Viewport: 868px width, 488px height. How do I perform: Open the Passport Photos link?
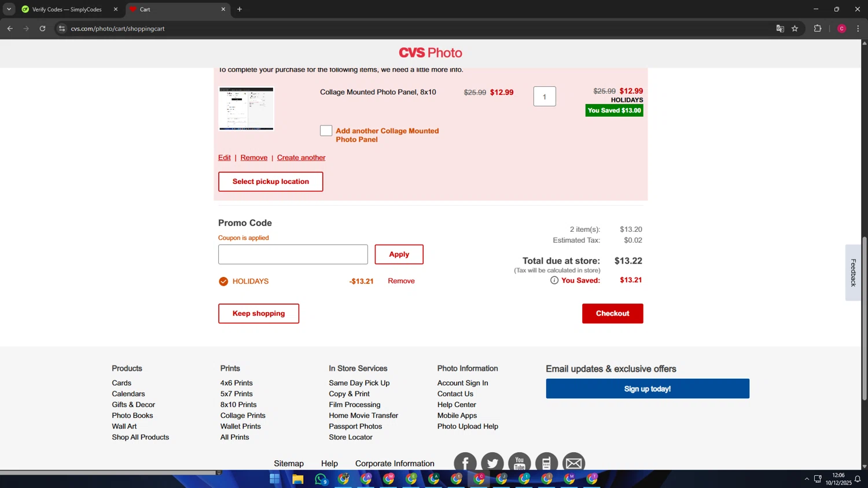coord(355,426)
